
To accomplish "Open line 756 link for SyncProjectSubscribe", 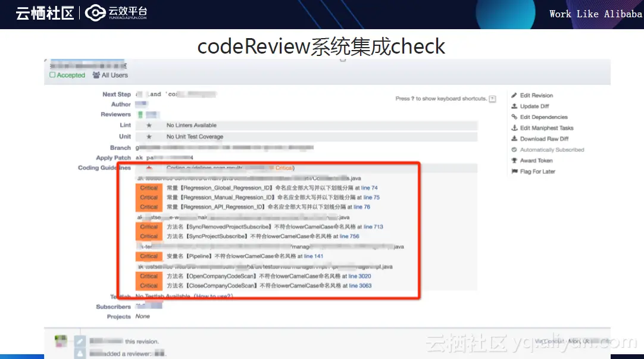I will (x=349, y=236).
